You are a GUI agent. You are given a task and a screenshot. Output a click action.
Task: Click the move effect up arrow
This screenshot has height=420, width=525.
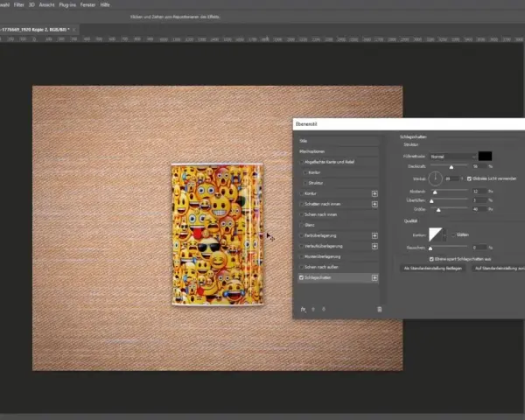coord(313,309)
